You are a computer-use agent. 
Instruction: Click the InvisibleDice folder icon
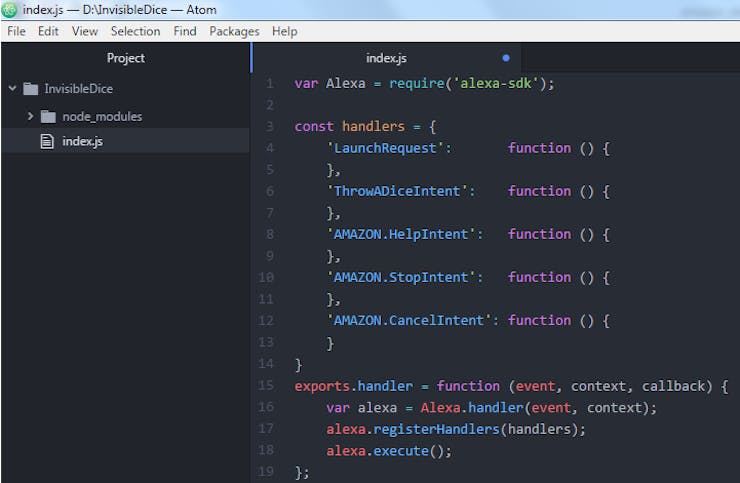31,89
